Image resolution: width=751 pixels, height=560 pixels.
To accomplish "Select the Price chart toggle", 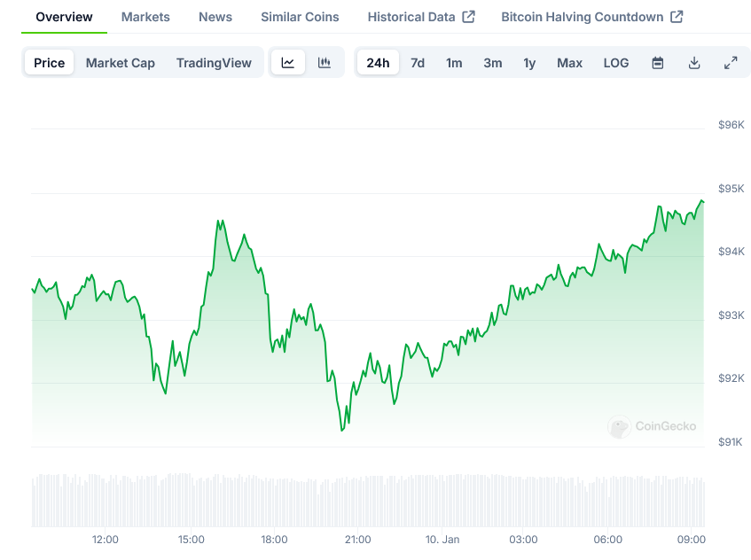I will pyautogui.click(x=50, y=63).
